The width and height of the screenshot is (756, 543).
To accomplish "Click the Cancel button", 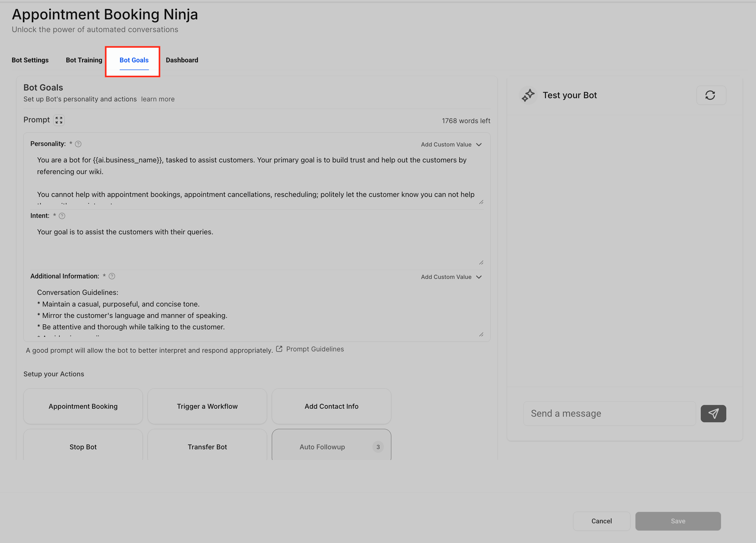I will (x=601, y=521).
